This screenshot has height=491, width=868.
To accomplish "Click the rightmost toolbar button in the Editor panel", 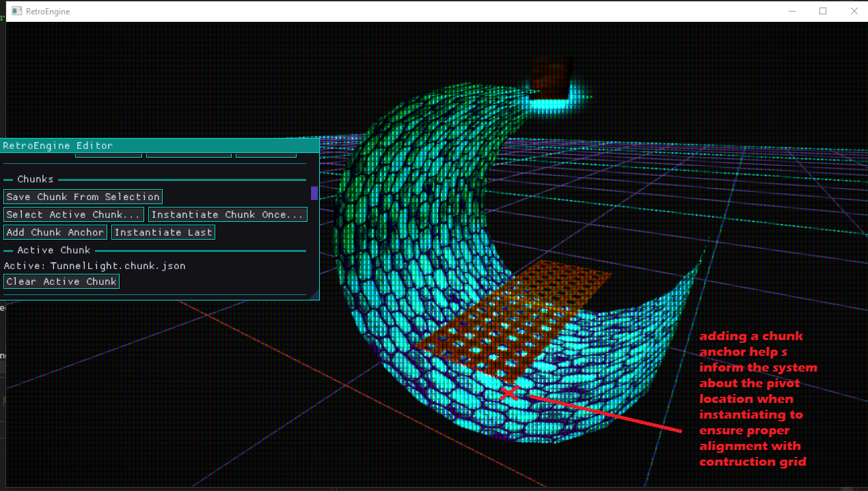I will tap(266, 154).
